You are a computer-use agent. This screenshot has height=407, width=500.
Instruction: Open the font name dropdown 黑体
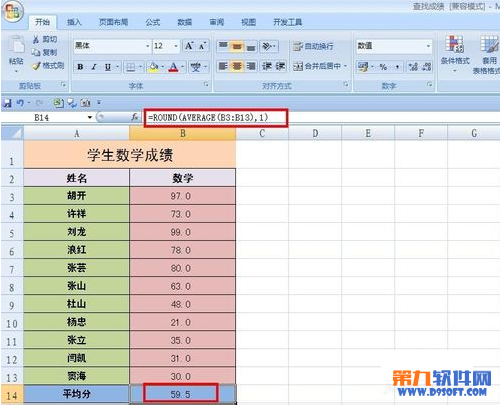(x=148, y=46)
